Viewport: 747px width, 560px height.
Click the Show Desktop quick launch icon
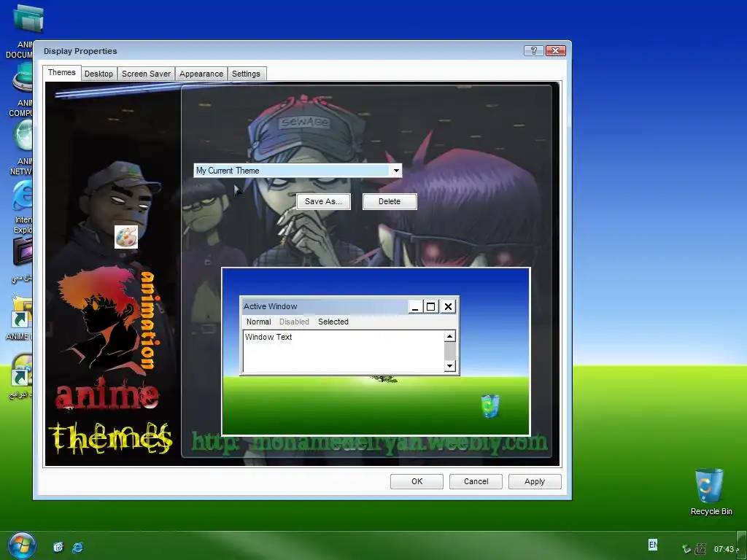[58, 547]
